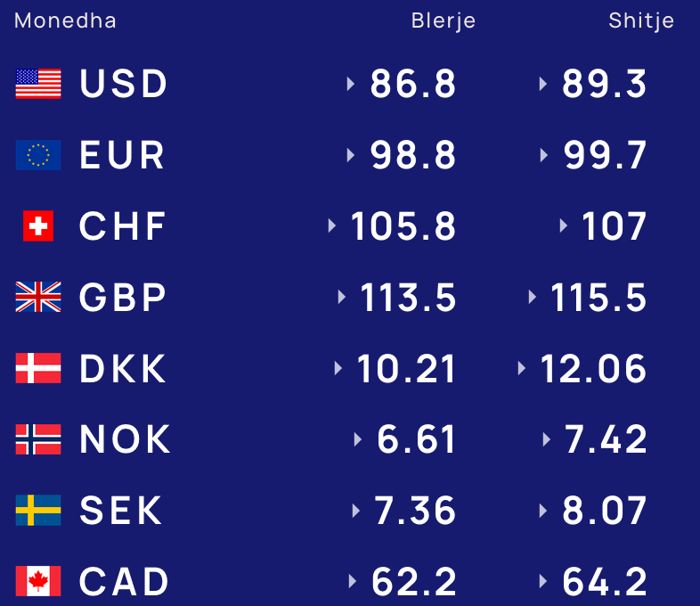Click the EUR European Union flag icon
The height and width of the screenshot is (606, 700).
38,155
